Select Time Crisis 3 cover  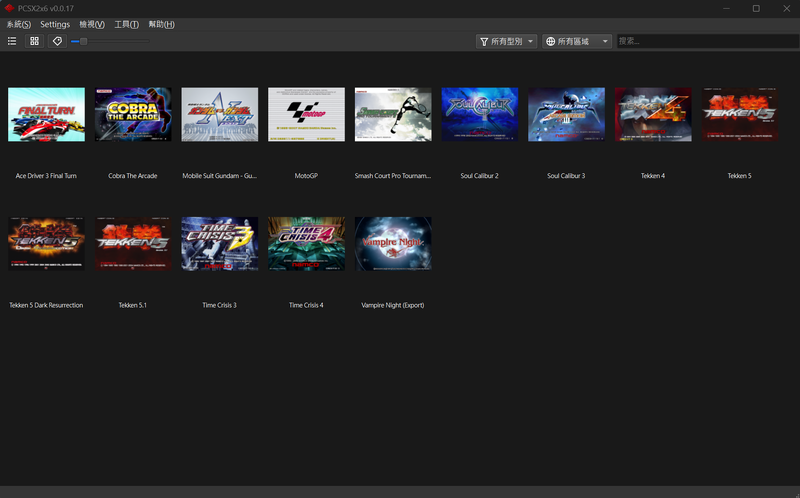[x=220, y=244]
